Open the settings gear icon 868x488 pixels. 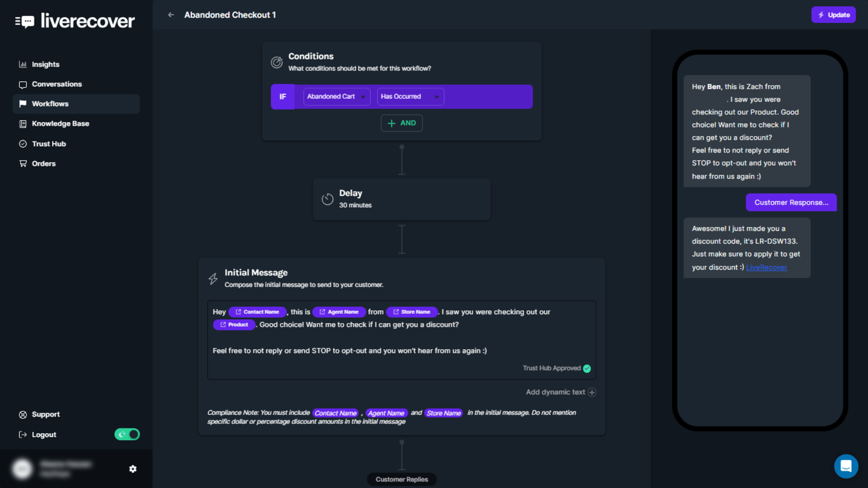(133, 469)
